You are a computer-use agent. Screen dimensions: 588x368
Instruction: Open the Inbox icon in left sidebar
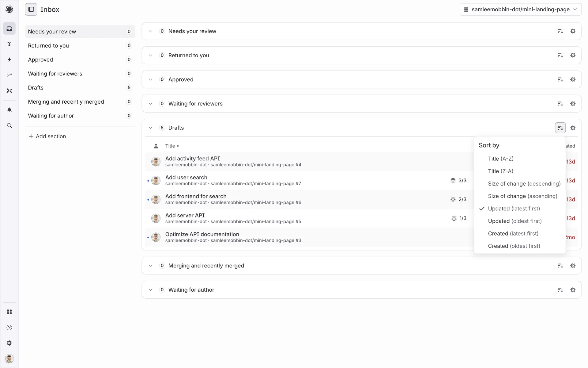coord(9,29)
